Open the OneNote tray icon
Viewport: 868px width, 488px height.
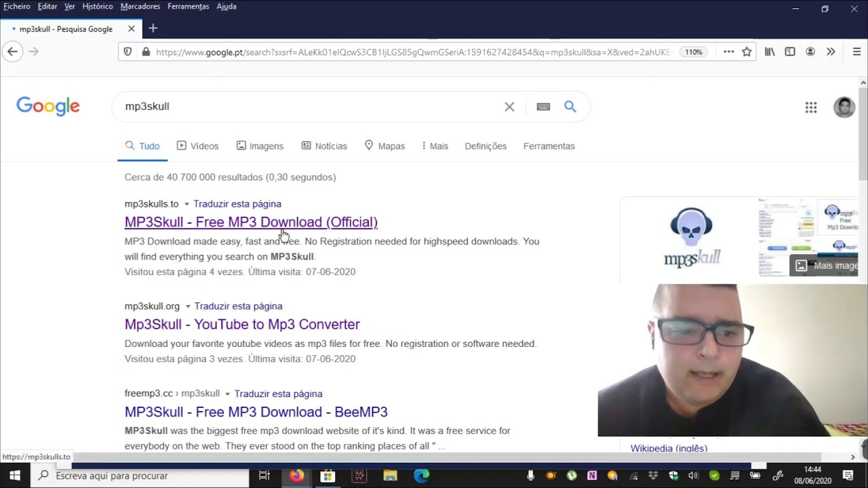[592, 476]
